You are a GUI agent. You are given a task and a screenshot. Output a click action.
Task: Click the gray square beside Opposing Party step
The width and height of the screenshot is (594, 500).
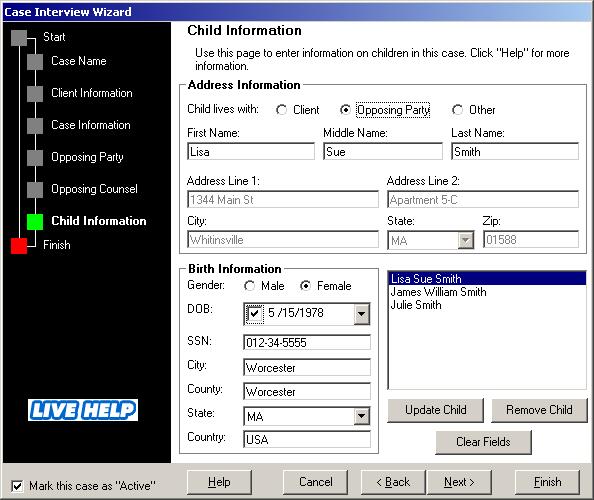click(35, 158)
